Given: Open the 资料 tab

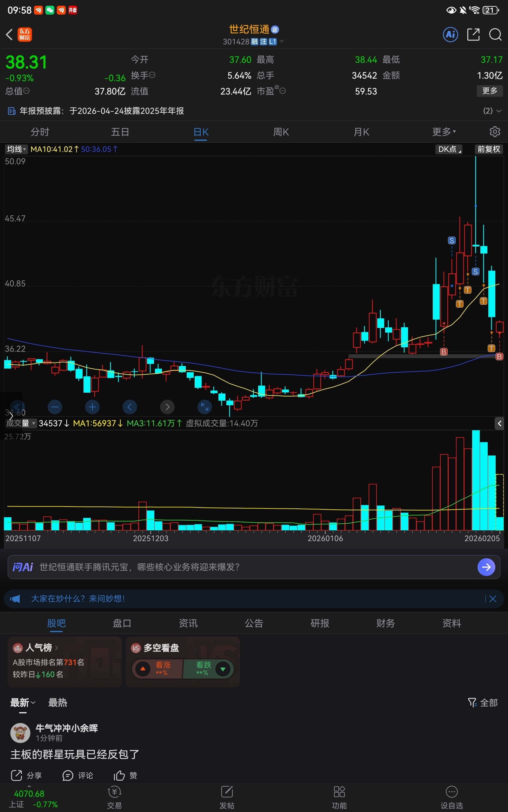Looking at the screenshot, I should [451, 623].
